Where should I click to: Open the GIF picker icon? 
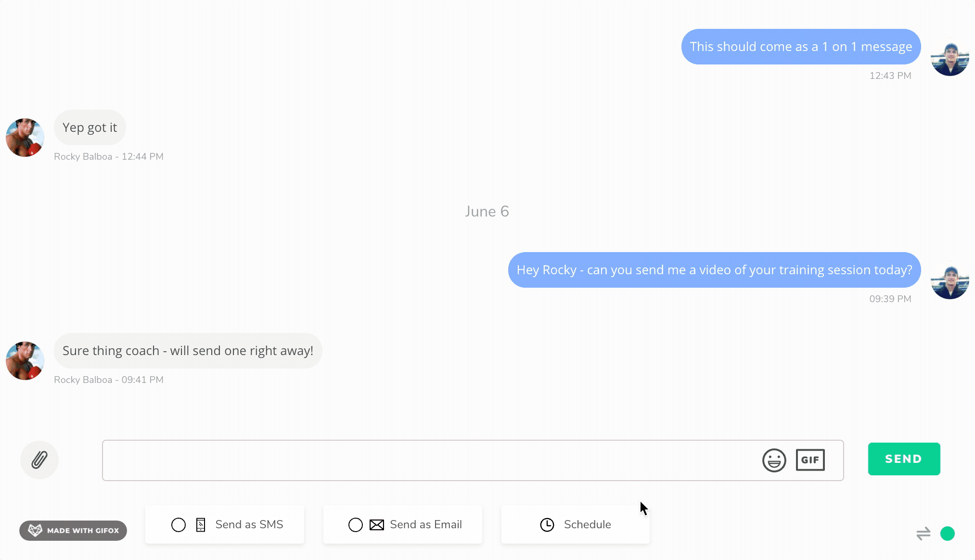(810, 460)
